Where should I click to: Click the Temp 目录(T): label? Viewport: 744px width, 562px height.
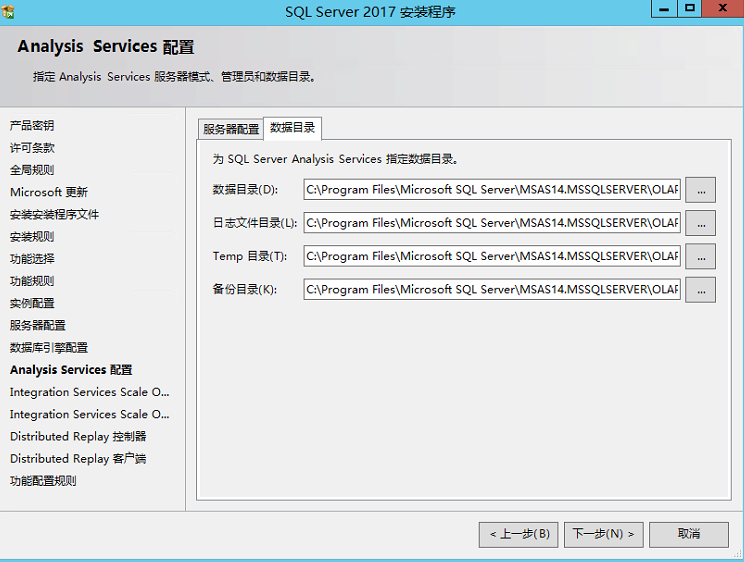click(x=250, y=256)
